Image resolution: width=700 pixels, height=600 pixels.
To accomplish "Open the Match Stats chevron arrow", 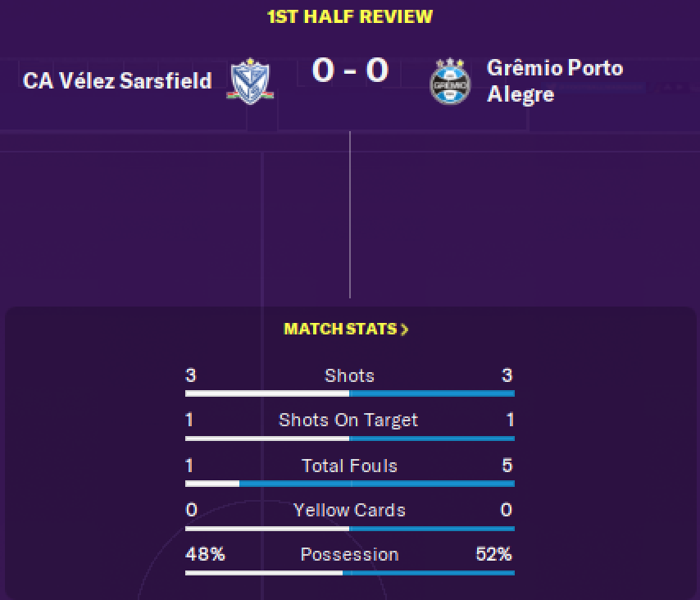I will click(x=404, y=330).
